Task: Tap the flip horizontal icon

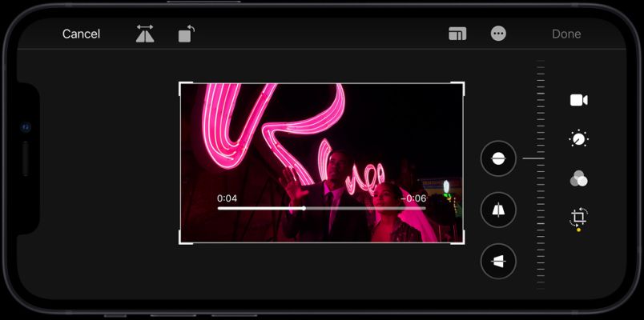Action: [145, 34]
